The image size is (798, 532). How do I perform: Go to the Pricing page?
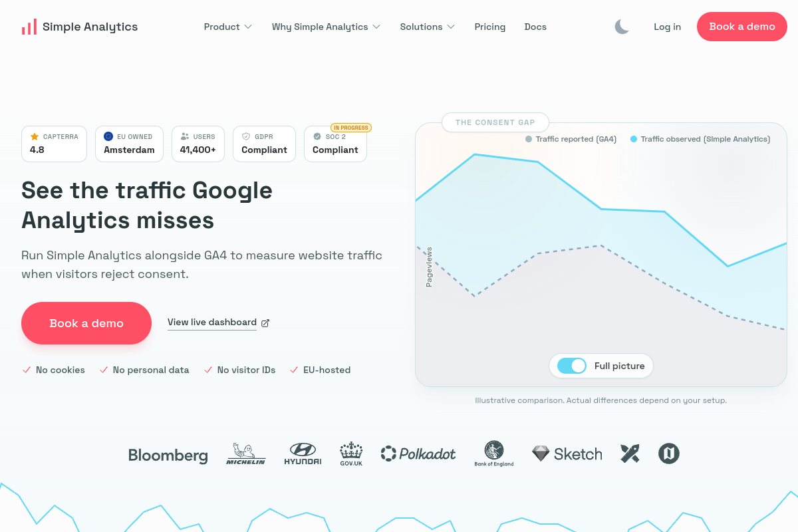pyautogui.click(x=490, y=27)
